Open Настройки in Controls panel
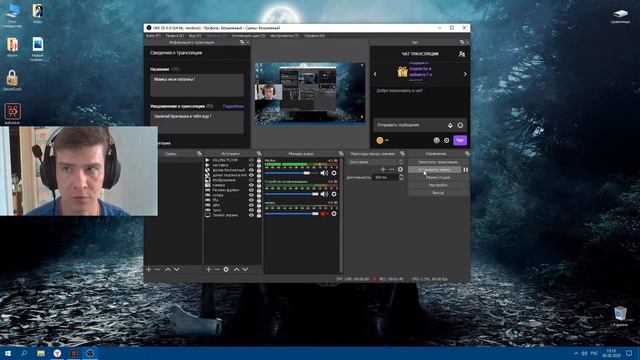 438,185
